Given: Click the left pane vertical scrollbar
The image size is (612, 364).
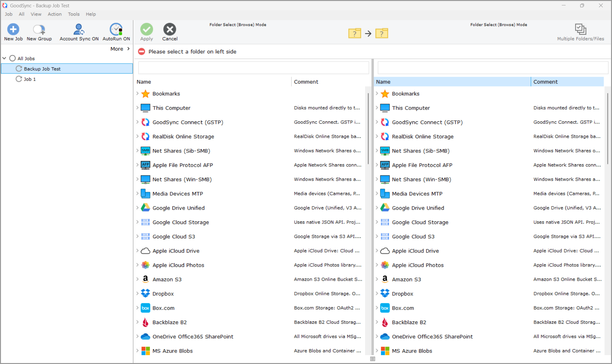Looking at the screenshot, I should [368, 129].
